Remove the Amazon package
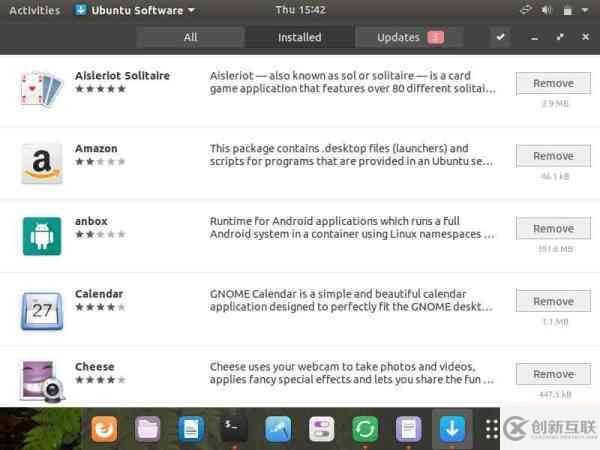The image size is (600, 450). coord(553,156)
